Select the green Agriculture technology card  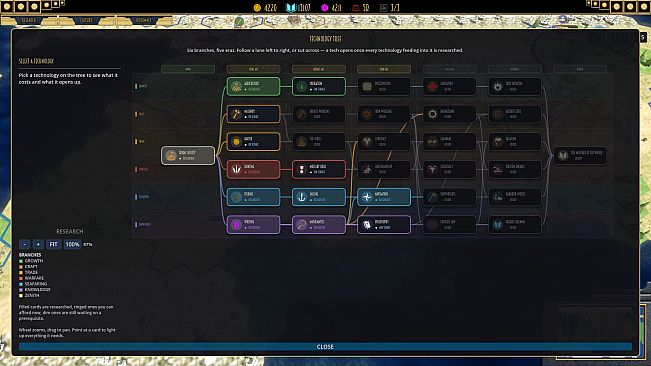tap(253, 86)
